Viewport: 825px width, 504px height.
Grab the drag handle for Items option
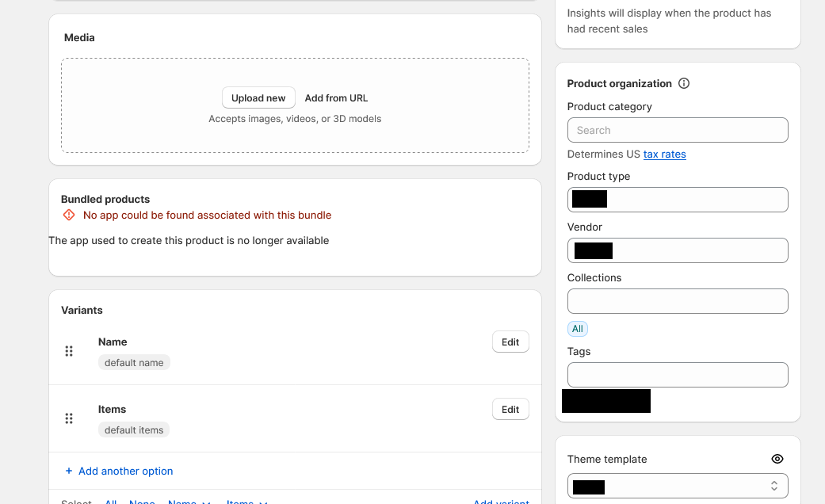(69, 418)
